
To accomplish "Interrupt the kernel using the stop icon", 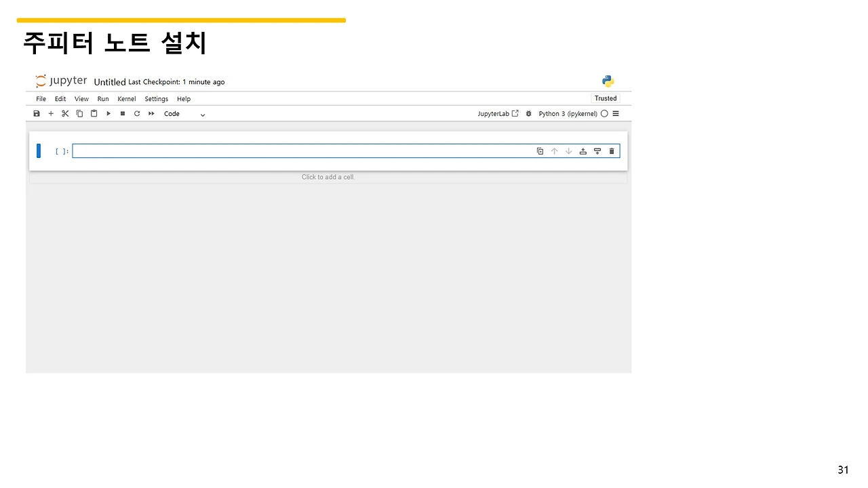I will click(123, 114).
